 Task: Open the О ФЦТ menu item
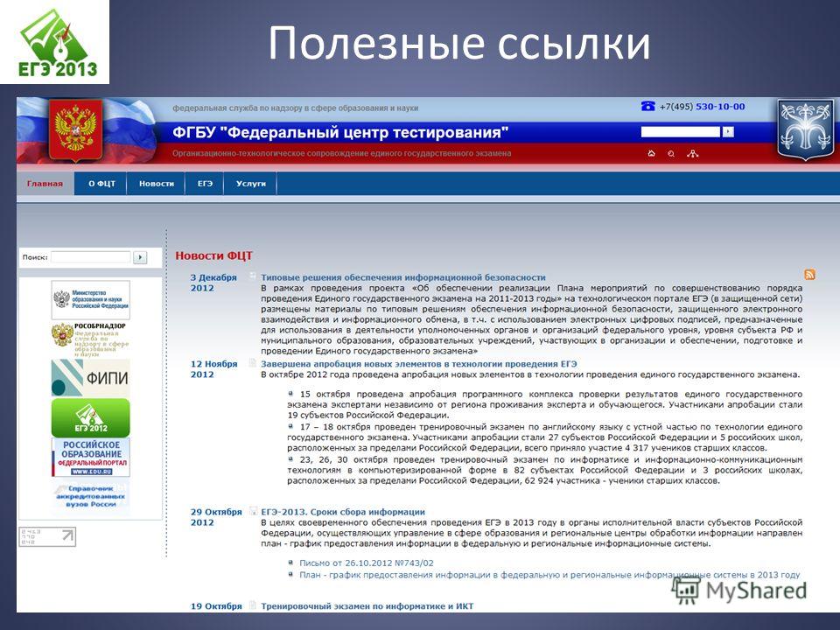(x=101, y=184)
